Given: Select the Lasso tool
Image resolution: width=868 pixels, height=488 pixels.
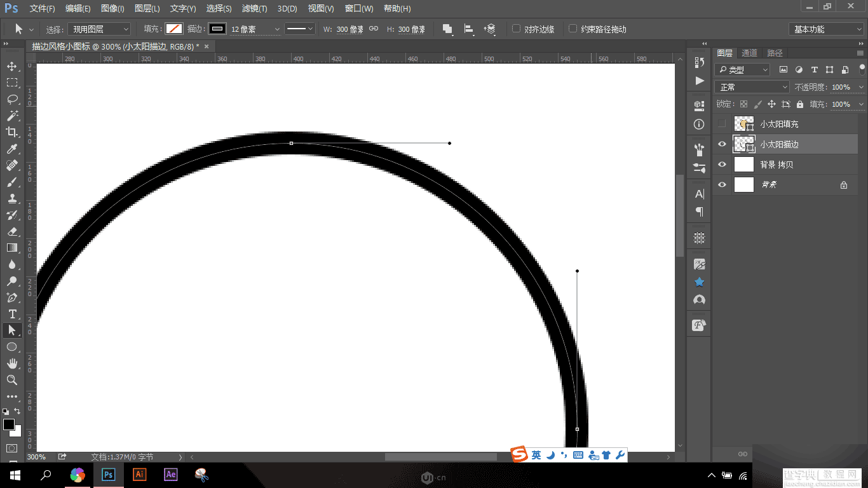Looking at the screenshot, I should (x=11, y=99).
